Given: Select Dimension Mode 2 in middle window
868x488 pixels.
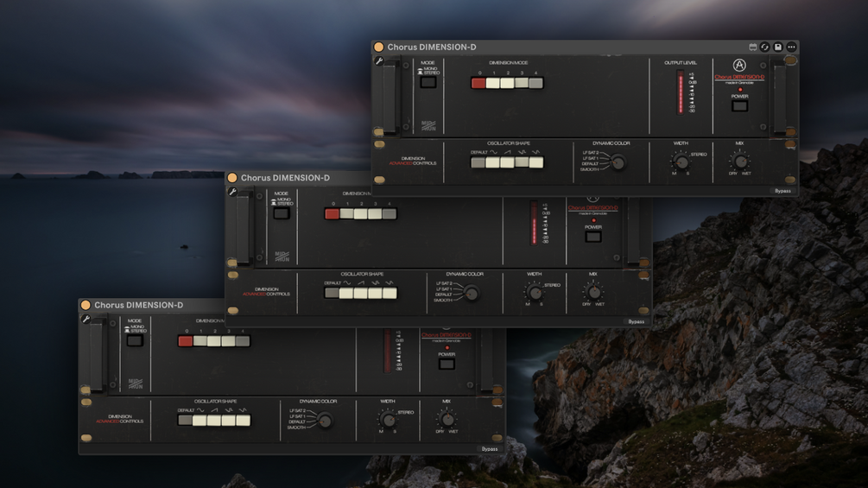Looking at the screenshot, I should pos(360,213).
